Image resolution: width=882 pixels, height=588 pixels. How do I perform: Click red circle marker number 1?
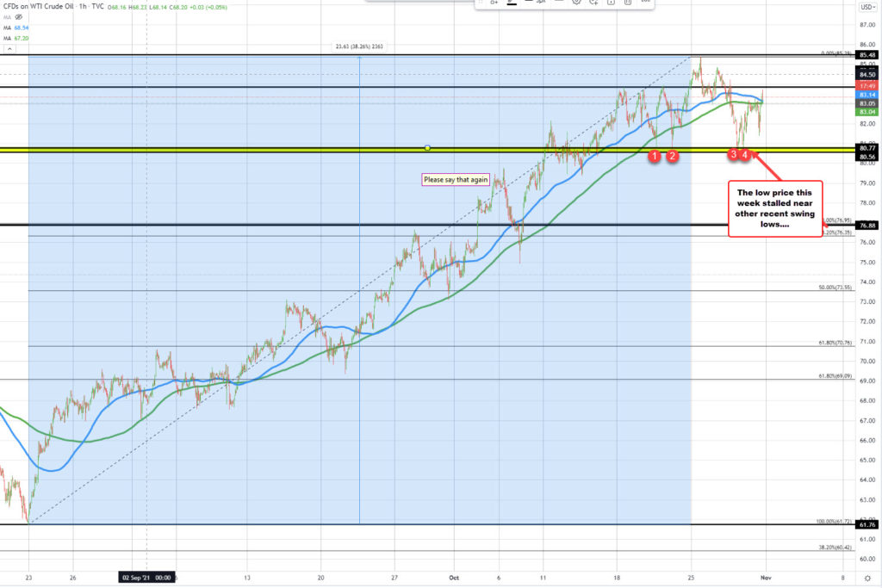(x=655, y=156)
